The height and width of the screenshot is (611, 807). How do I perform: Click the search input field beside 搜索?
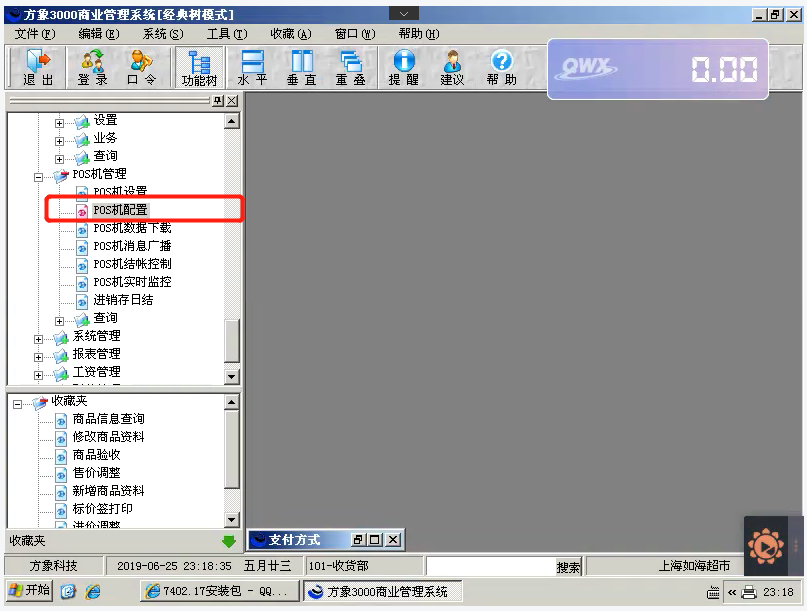(491, 567)
